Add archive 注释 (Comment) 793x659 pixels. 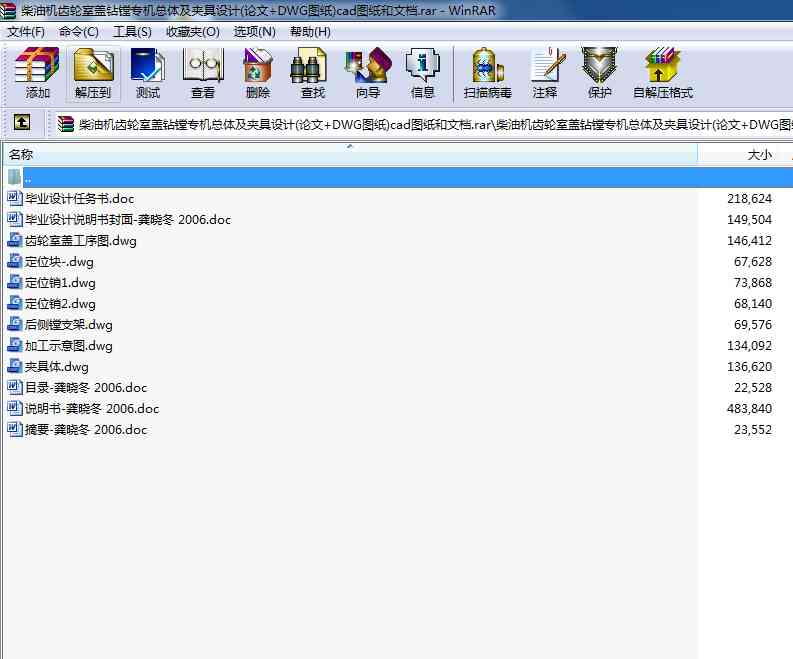click(545, 74)
